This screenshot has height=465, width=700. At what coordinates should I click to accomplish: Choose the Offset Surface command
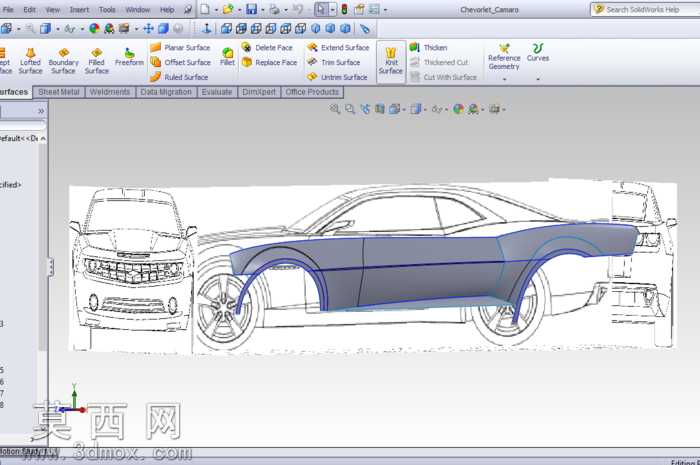tap(180, 62)
